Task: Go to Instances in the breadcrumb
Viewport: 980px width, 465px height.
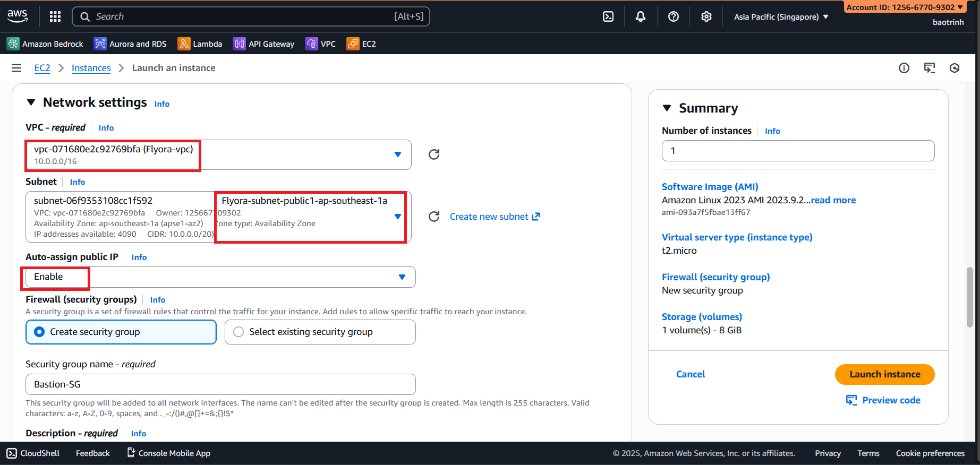Action: 91,68
